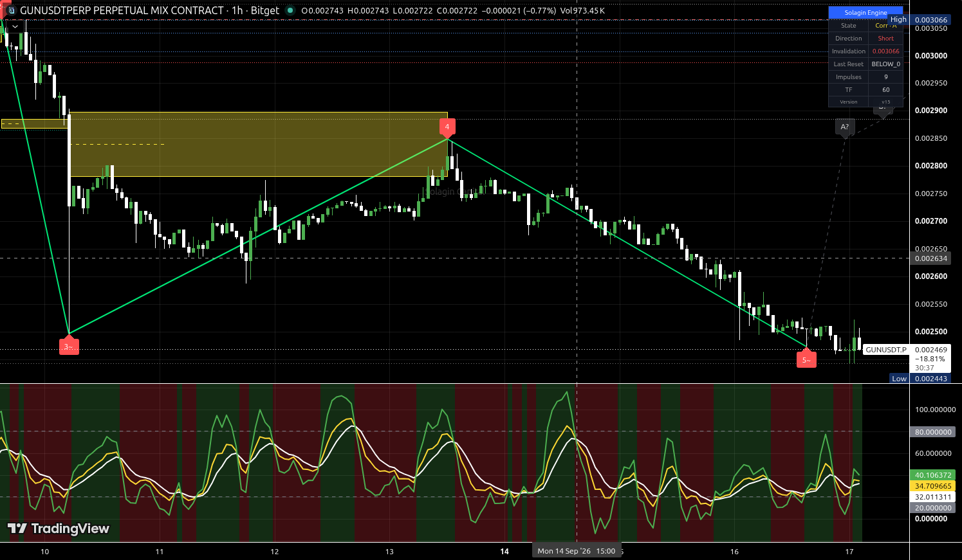Click the yellow supply zone rectangle
This screenshot has height=560, width=962.
[258, 144]
